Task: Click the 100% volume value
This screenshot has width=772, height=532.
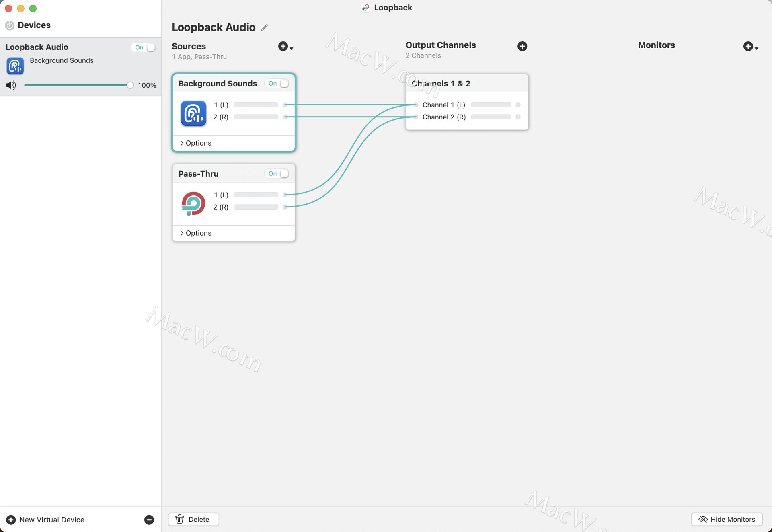Action: [147, 85]
